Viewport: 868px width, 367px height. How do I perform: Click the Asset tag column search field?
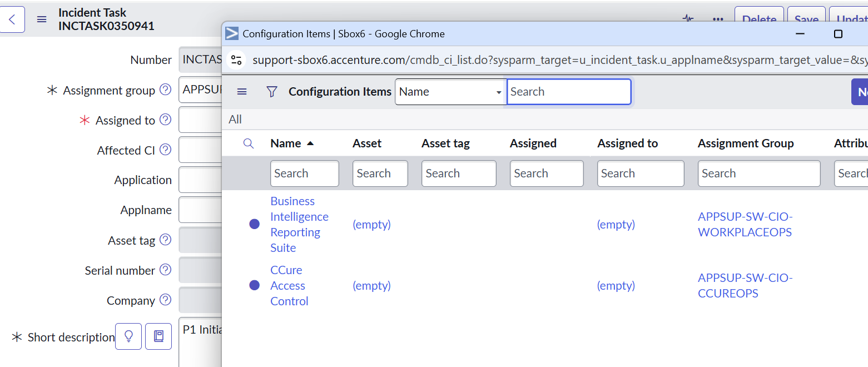click(459, 173)
